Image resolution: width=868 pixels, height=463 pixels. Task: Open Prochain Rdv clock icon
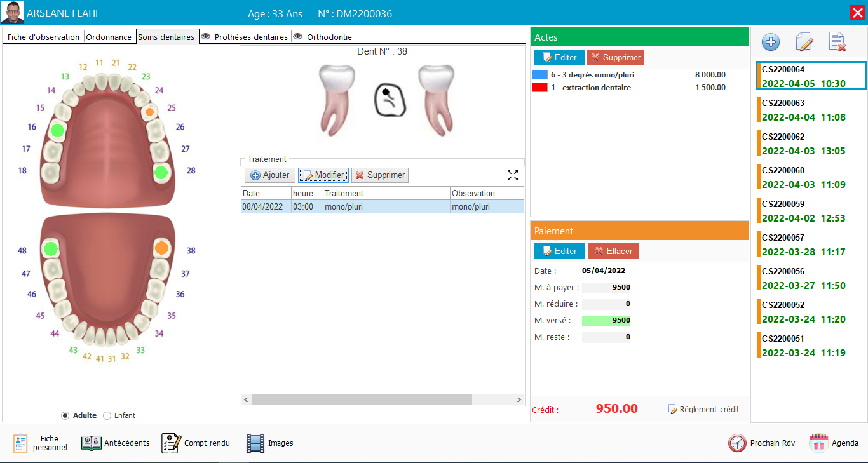[x=737, y=443]
